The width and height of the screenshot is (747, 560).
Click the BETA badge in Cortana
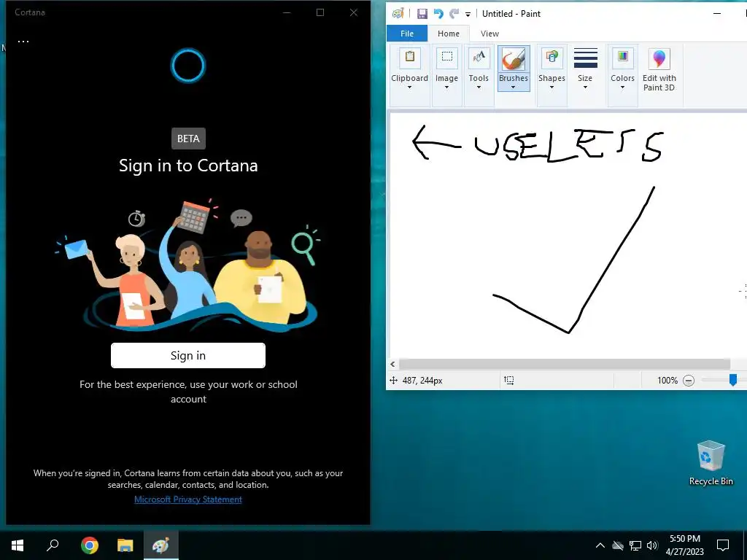188,139
